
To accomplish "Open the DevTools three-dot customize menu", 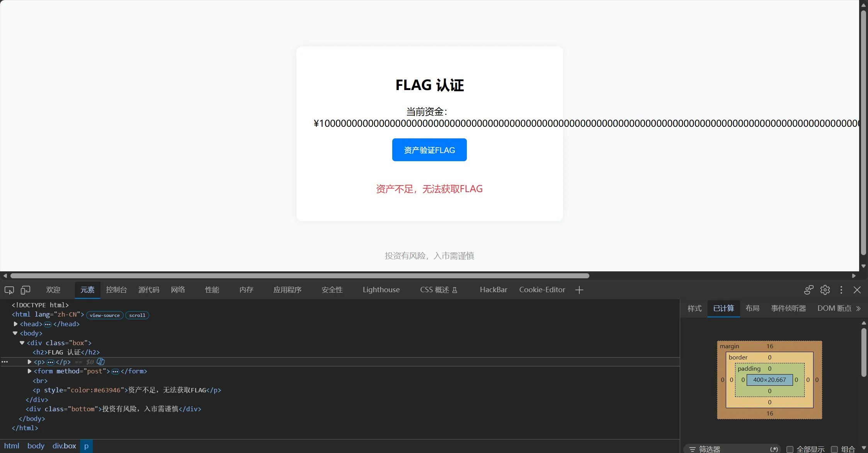I will coord(841,290).
